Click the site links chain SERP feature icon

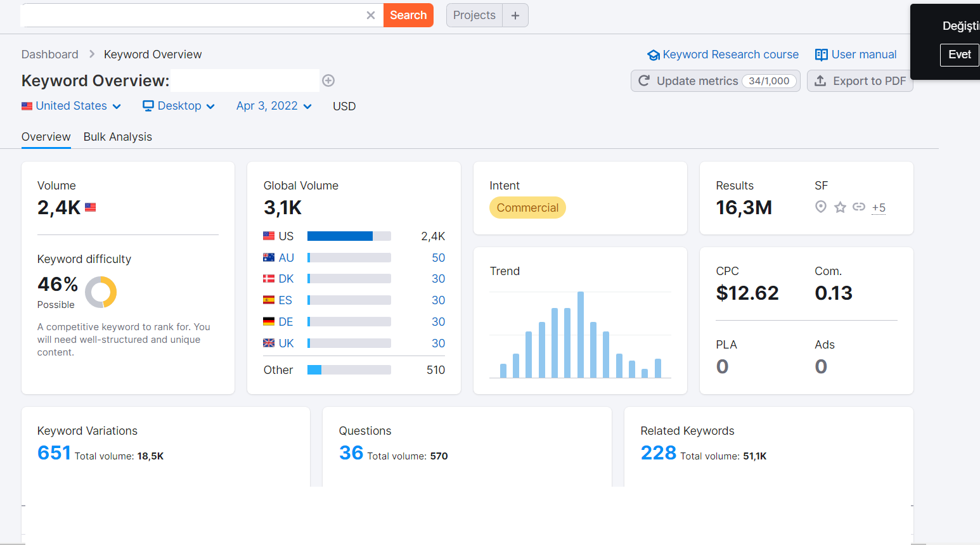point(859,207)
